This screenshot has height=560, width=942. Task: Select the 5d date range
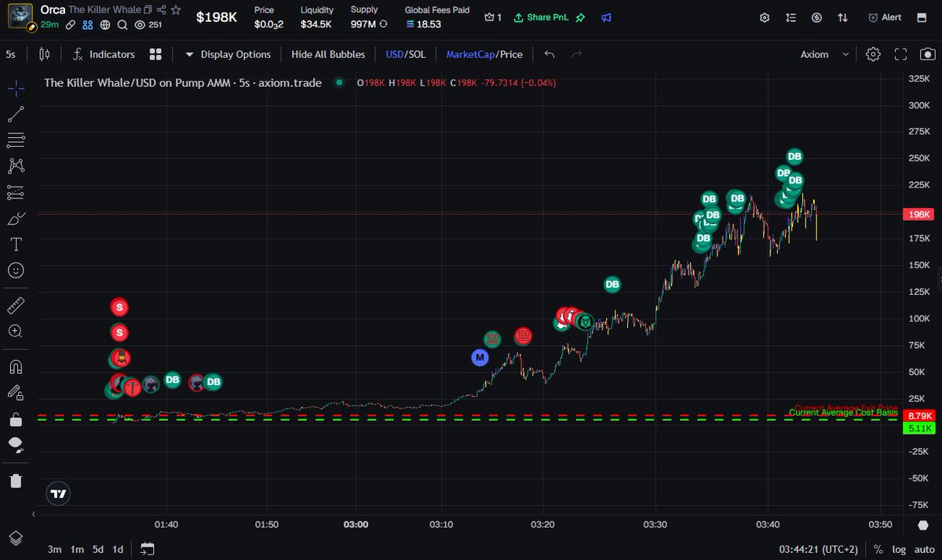(x=98, y=549)
